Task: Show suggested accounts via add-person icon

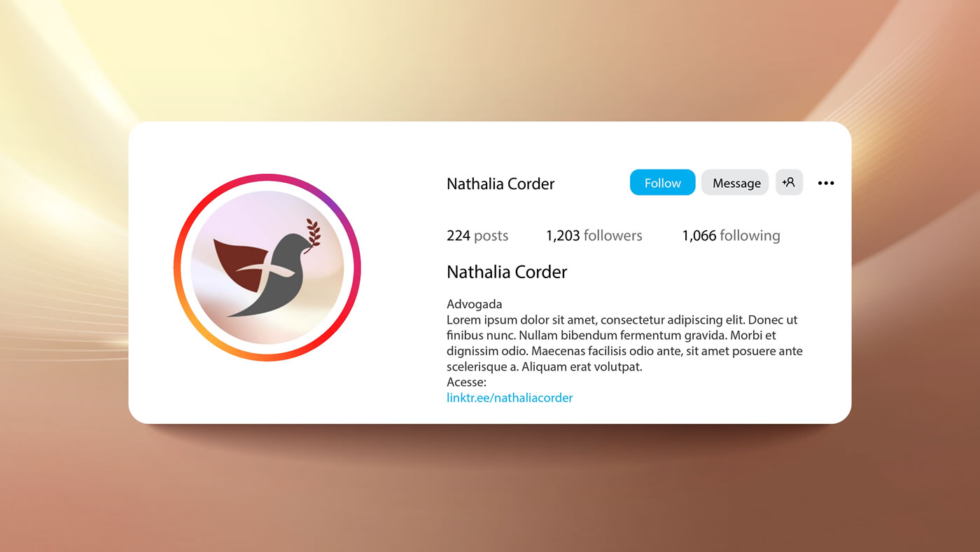Action: [789, 182]
